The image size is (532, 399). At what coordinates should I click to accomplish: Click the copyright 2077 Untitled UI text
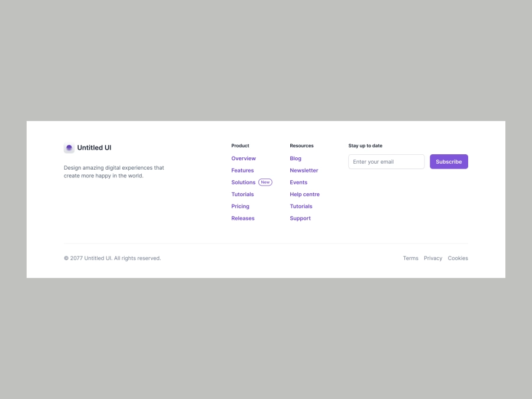pos(112,258)
